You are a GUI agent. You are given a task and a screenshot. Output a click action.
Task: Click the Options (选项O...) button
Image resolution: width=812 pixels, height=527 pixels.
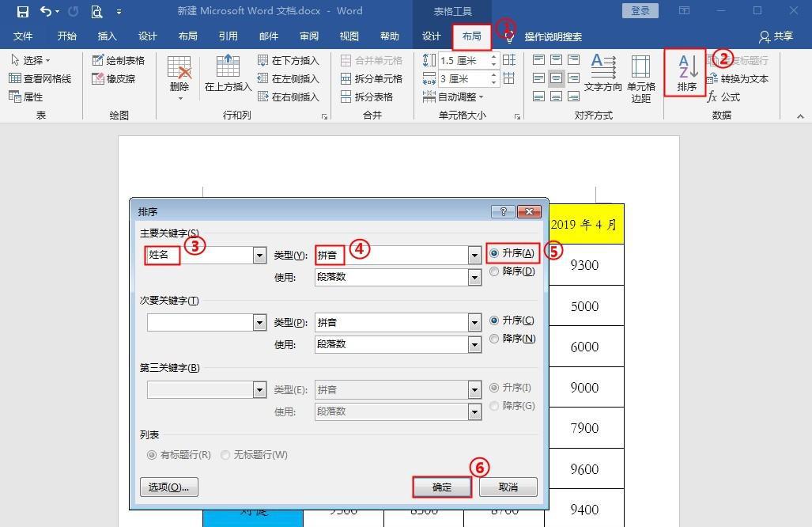pos(169,487)
